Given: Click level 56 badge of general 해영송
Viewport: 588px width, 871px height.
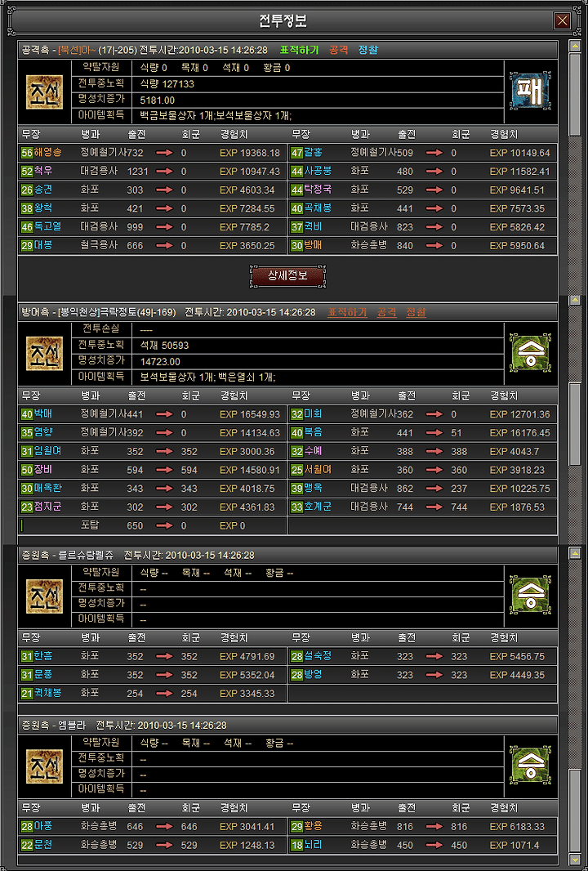Looking at the screenshot, I should click(x=27, y=153).
